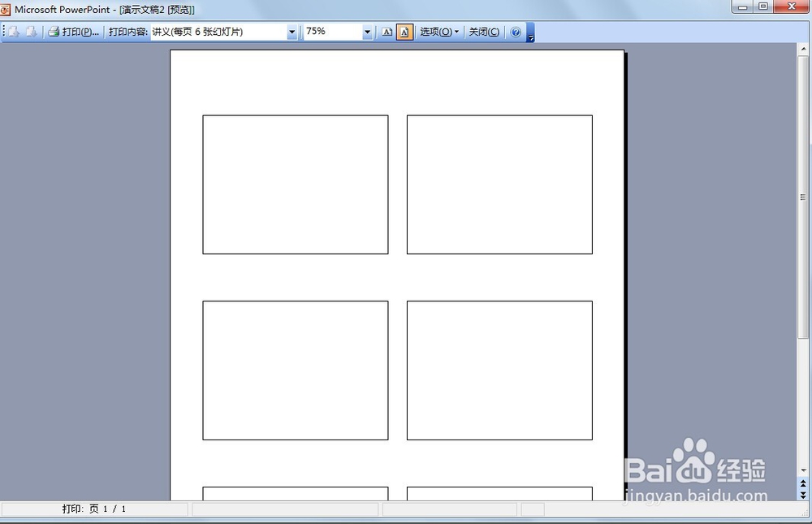Screen dimensions: 812x524
Task: Switch to landscape orientation icon
Action: [x=387, y=32]
